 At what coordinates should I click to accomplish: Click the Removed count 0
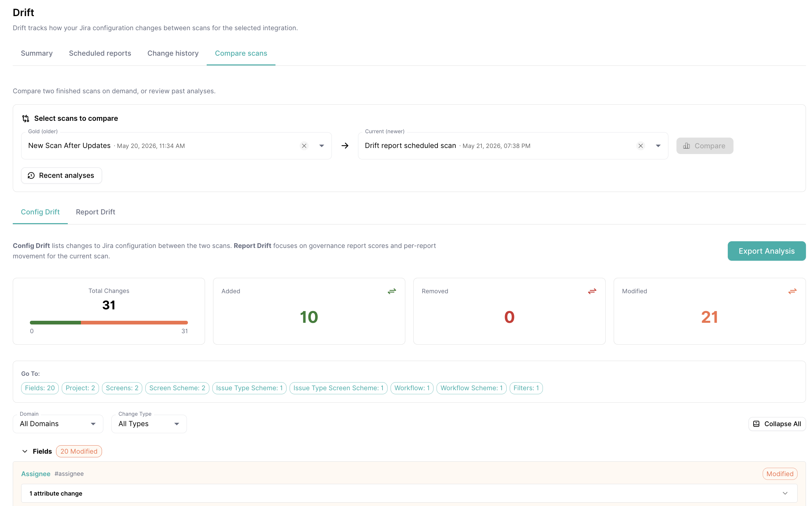pyautogui.click(x=509, y=317)
